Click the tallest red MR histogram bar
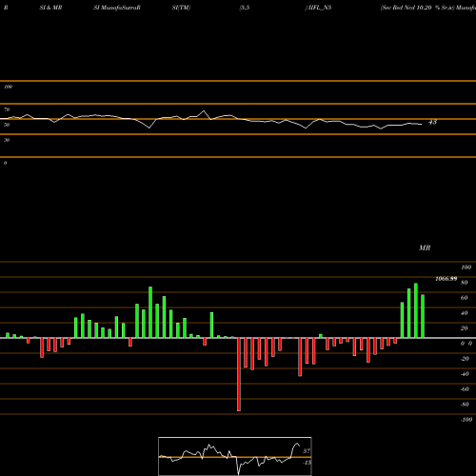 (239, 374)
